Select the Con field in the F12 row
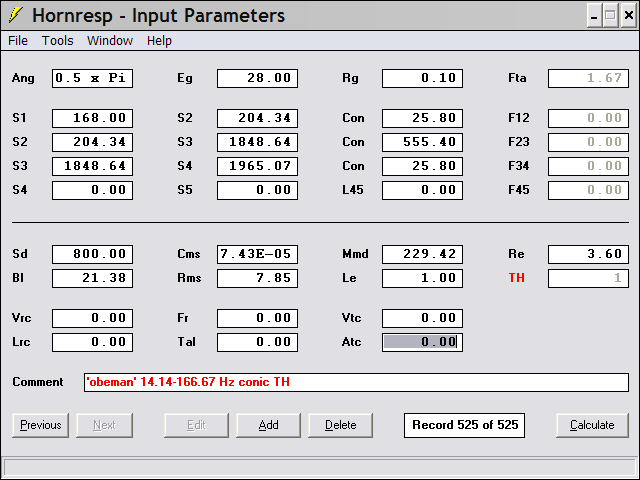This screenshot has width=640, height=480. coord(422,118)
